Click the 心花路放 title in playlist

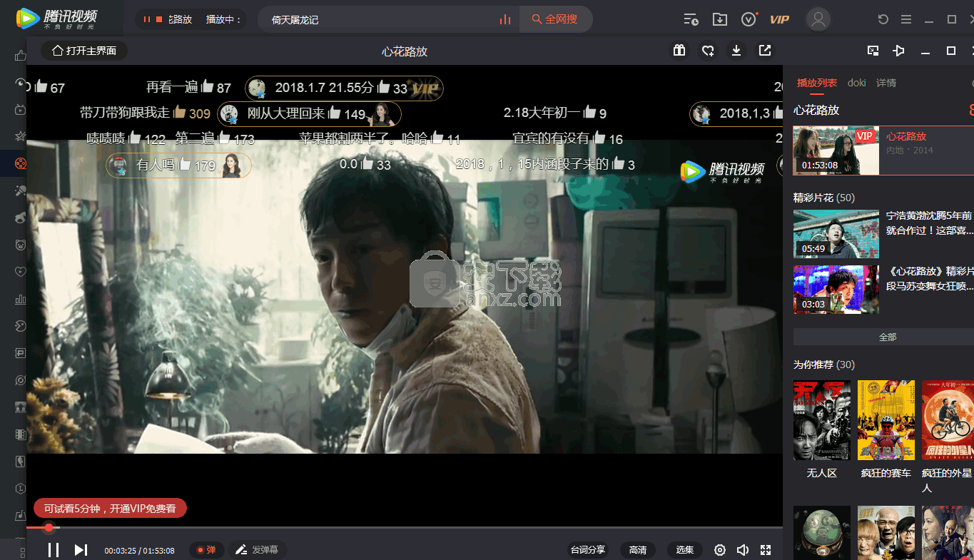(x=906, y=136)
